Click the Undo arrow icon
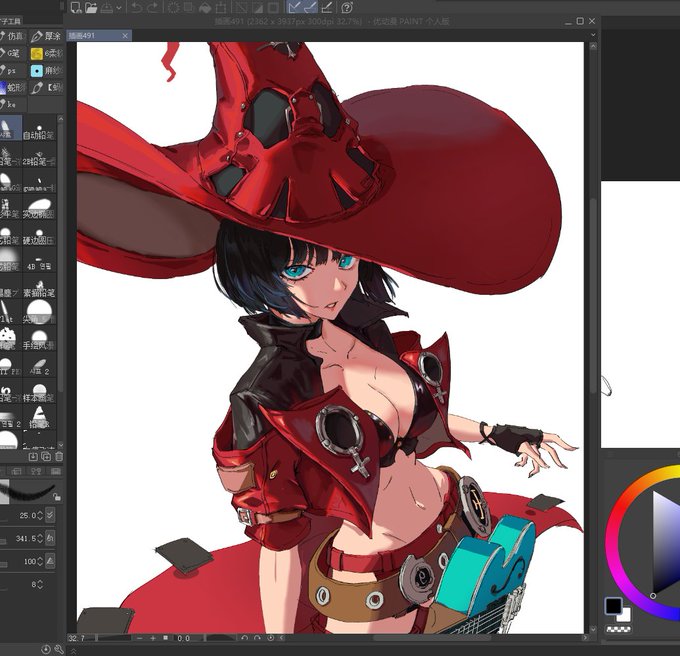Viewport: 680px width, 656px height. 137,7
